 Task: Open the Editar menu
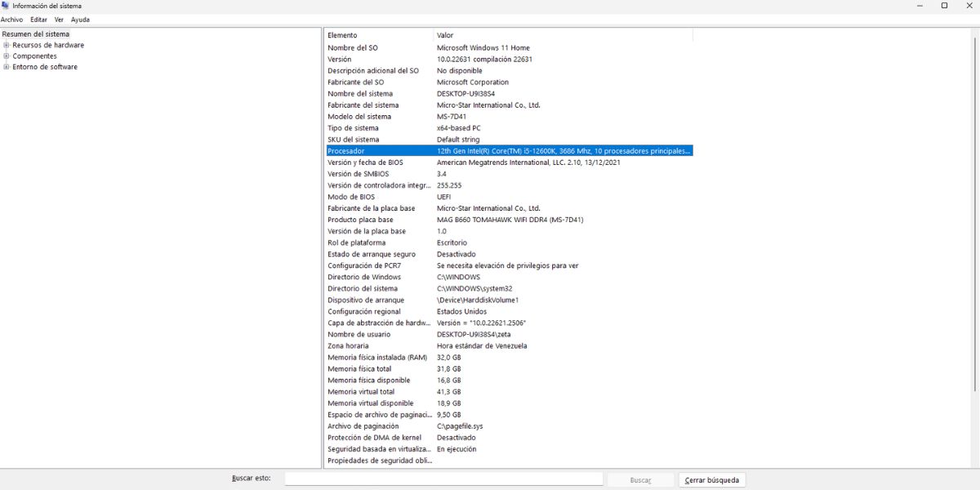pyautogui.click(x=38, y=19)
